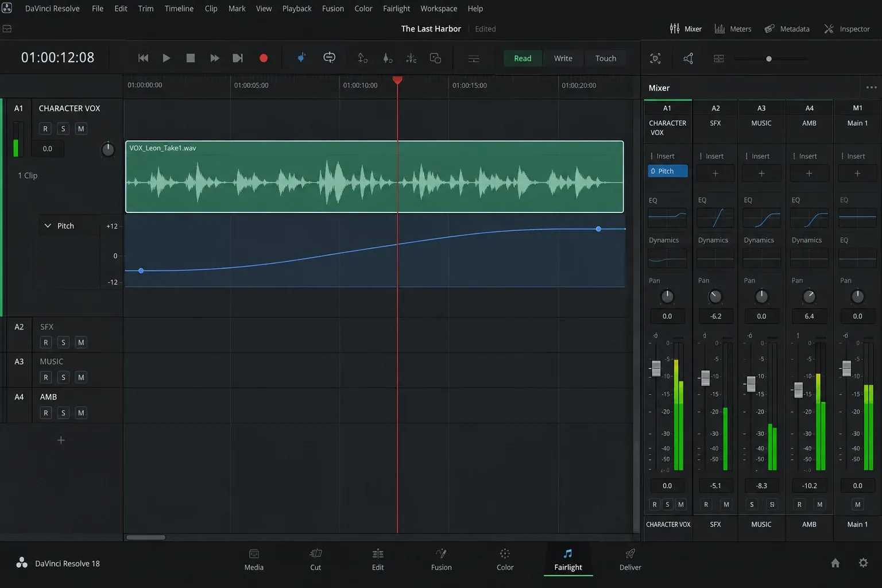The height and width of the screenshot is (588, 882).
Task: Add an insert effect on SFX channel
Action: pos(715,173)
